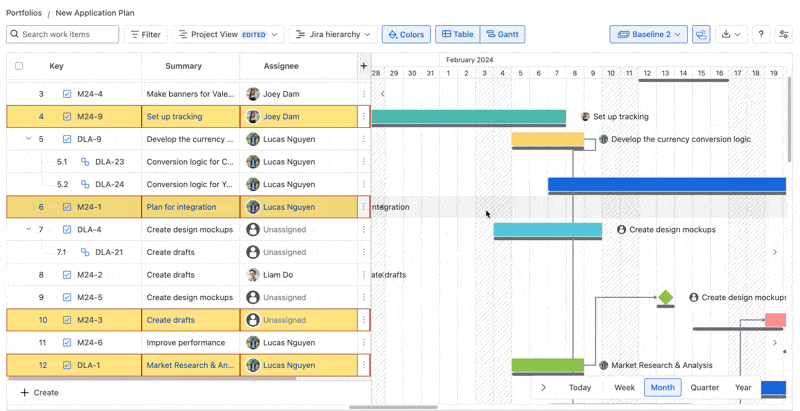Click the Create button at bottom
Screen dimensions: 800x411
coord(39,393)
